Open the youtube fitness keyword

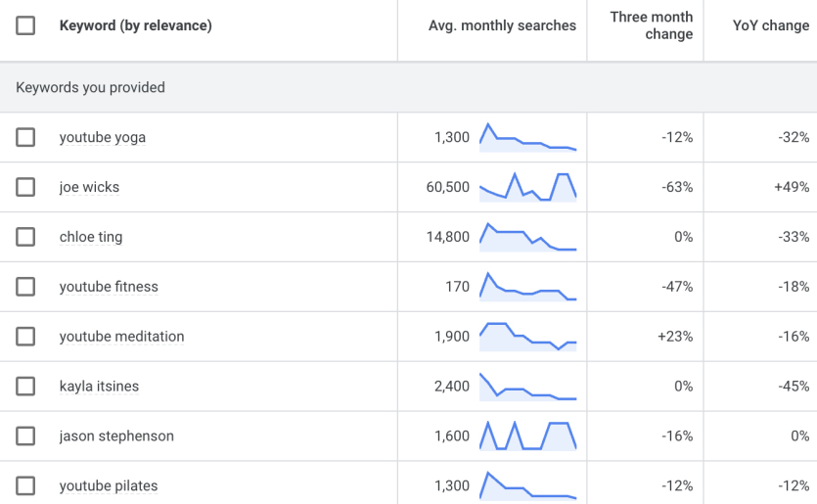109,287
